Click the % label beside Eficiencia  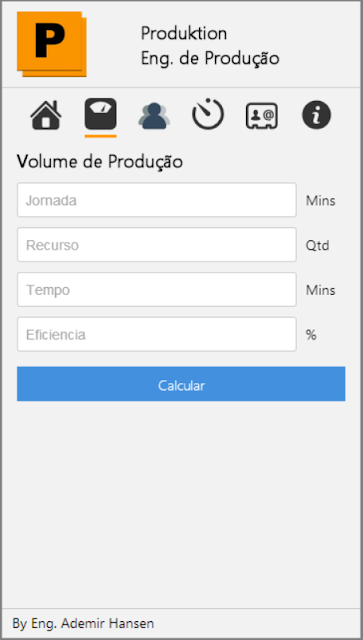point(311,335)
